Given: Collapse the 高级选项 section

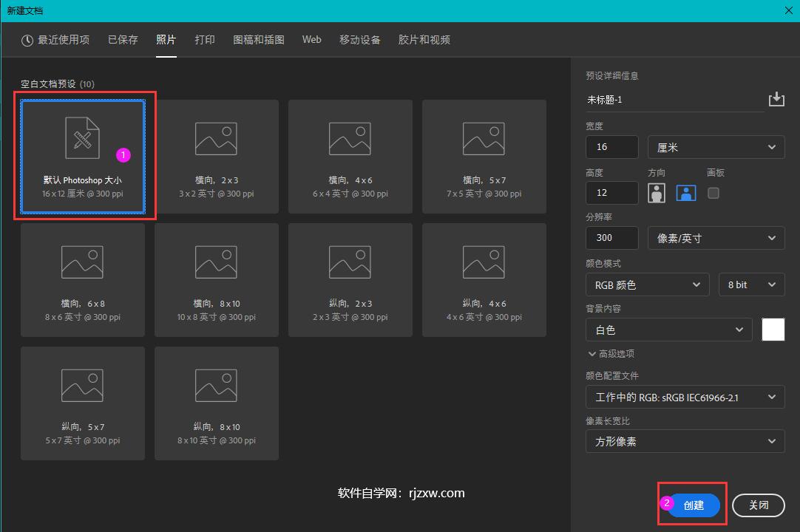Looking at the screenshot, I should click(611, 353).
